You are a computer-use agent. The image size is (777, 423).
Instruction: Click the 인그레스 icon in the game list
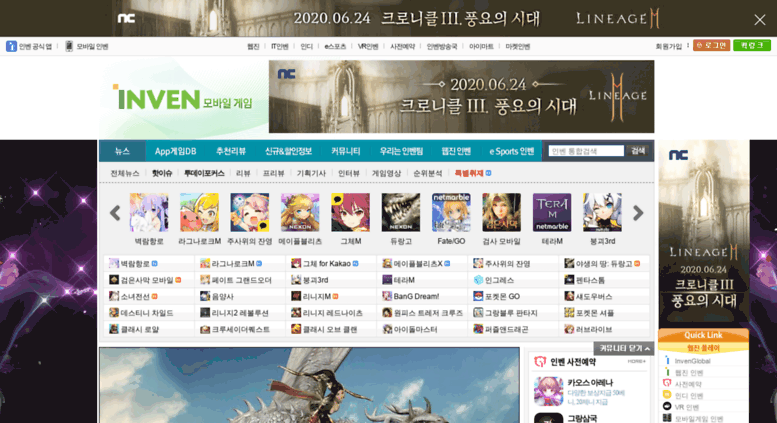coord(478,280)
